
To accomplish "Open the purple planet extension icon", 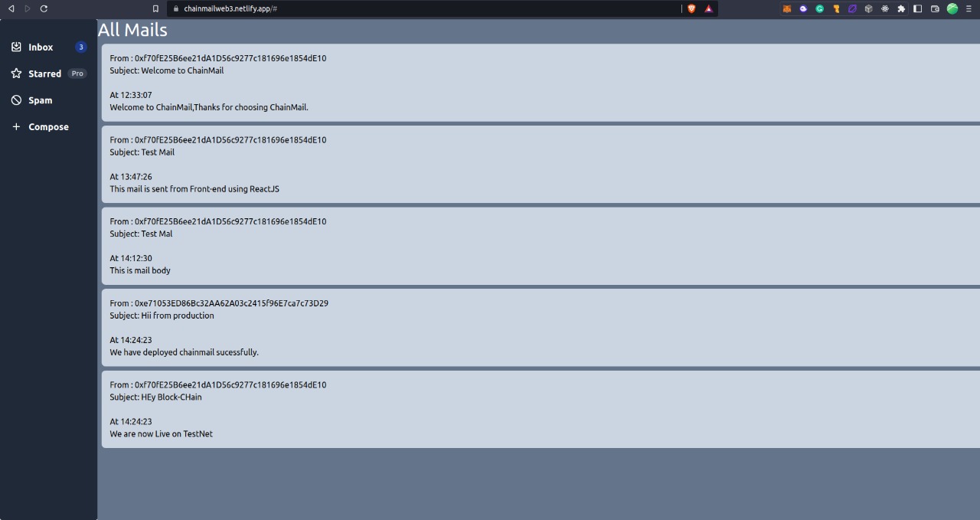I will 852,8.
